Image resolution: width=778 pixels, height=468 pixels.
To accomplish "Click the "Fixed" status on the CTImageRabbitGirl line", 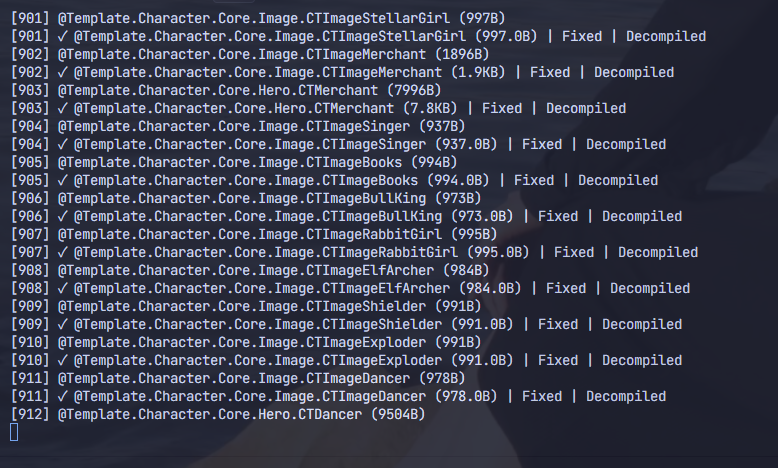I will coord(574,252).
